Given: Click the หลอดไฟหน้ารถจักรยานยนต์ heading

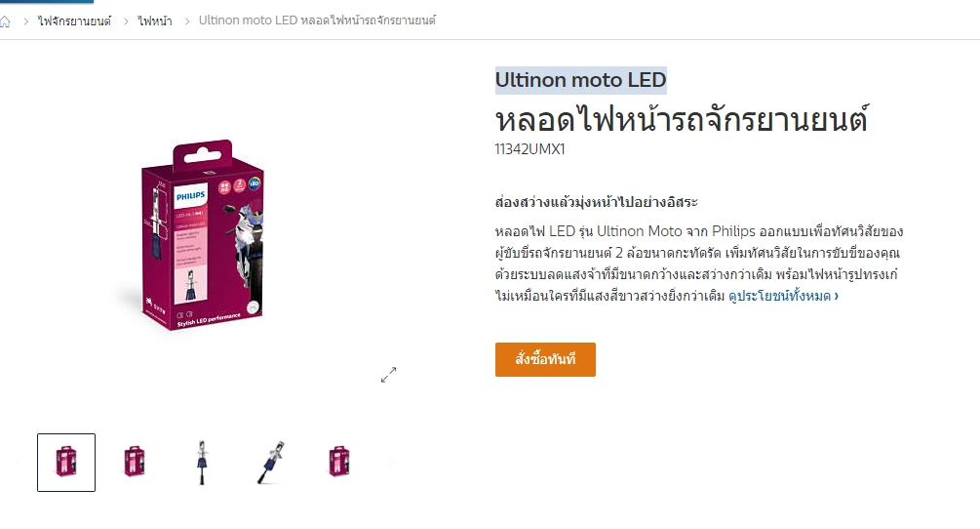Looking at the screenshot, I should [x=682, y=119].
